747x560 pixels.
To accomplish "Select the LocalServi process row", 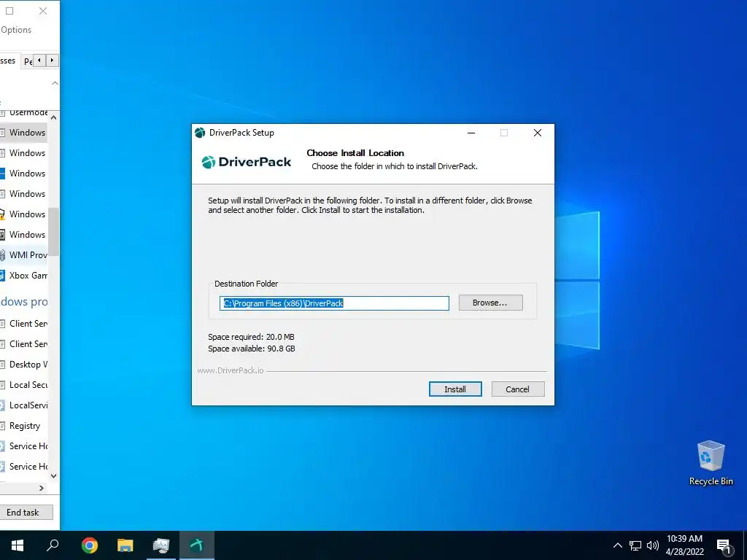I will pyautogui.click(x=24, y=405).
